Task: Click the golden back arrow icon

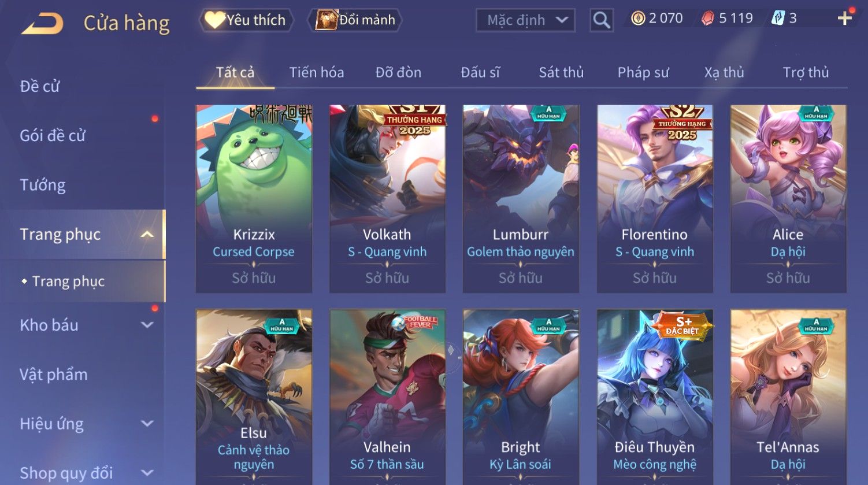Action: (42, 24)
